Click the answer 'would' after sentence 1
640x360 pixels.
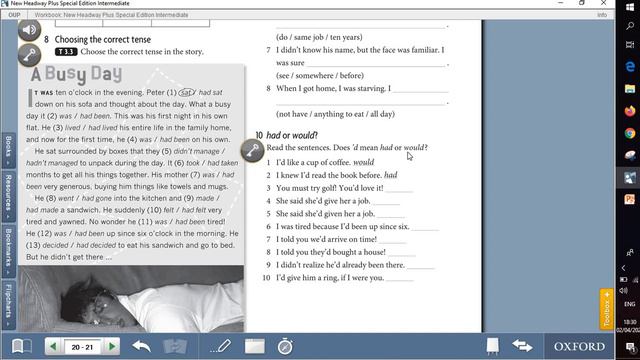tap(364, 162)
